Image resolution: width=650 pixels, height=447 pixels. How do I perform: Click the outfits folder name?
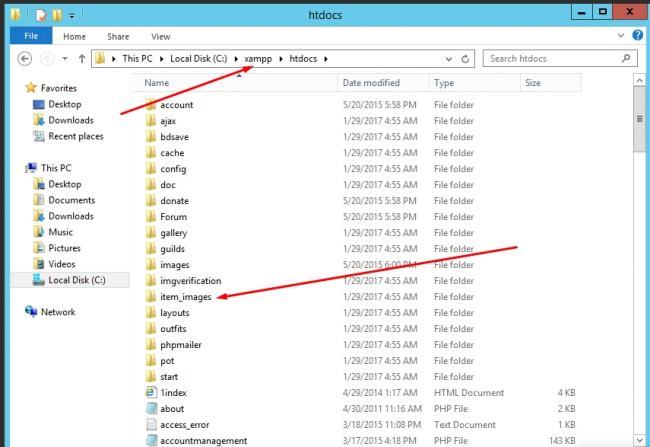pos(173,328)
